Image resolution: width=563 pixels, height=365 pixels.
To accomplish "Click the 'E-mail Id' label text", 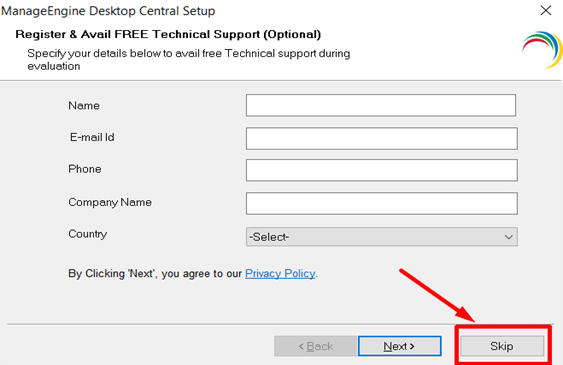I will 92,137.
